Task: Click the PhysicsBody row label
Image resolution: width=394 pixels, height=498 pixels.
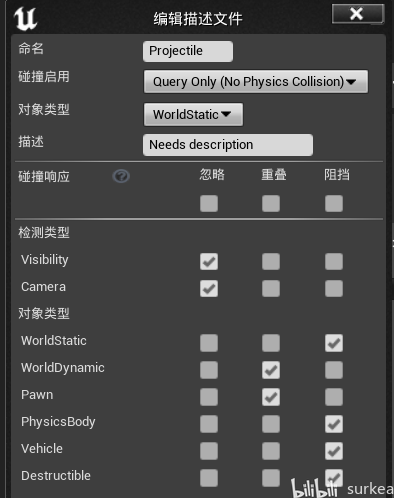Action: 58,422
